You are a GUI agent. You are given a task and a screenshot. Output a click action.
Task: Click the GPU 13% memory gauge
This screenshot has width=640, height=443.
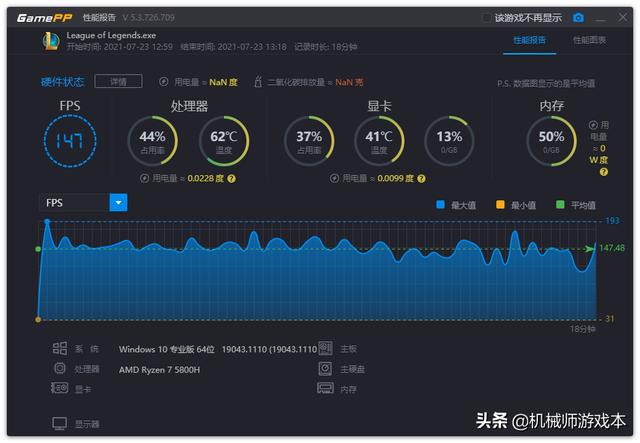pos(449,141)
